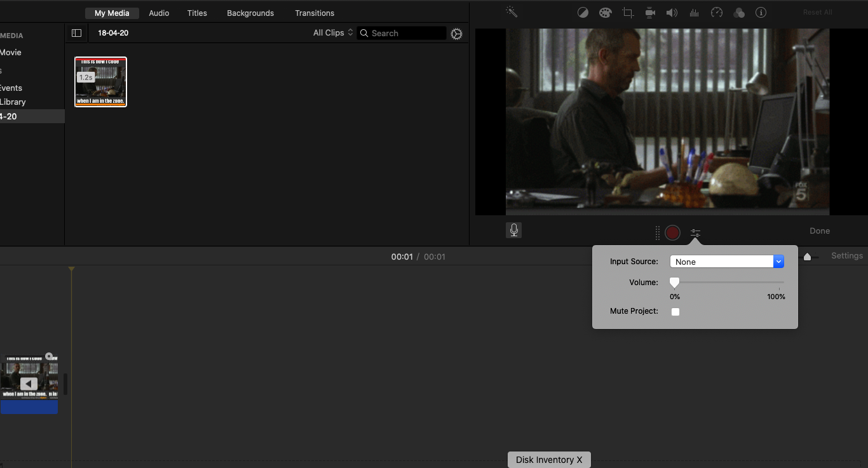The image size is (868, 468).
Task: Open the speed gauge control
Action: click(717, 13)
